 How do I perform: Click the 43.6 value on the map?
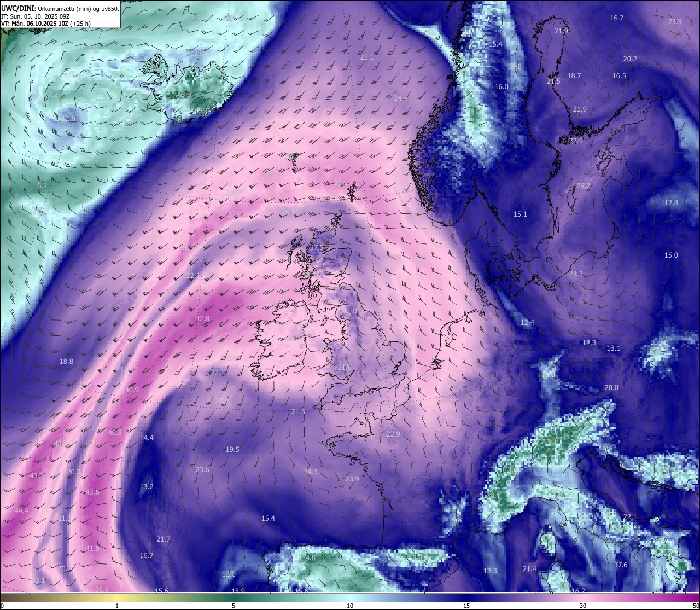(x=92, y=492)
